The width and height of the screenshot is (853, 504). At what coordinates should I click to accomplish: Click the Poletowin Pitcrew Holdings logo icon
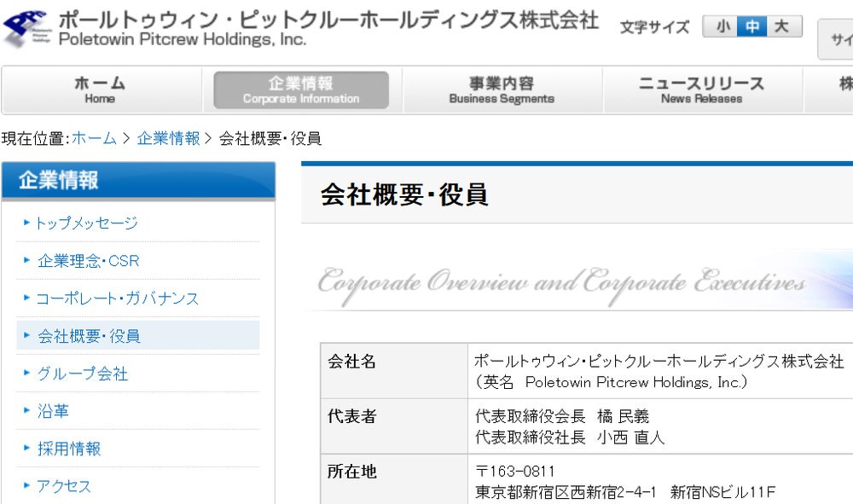(27, 28)
